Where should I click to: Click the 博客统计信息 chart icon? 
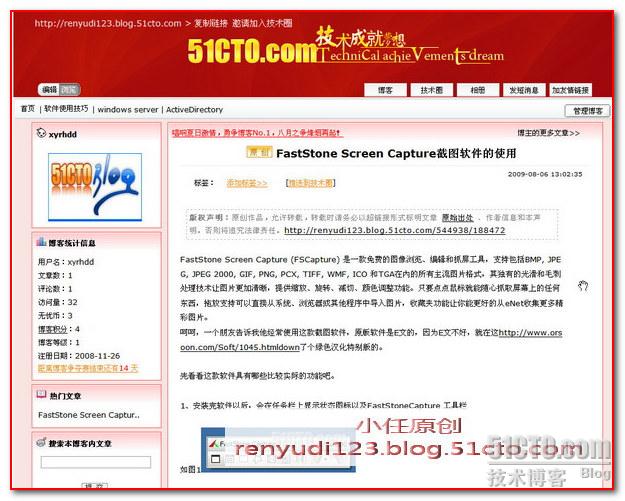click(41, 242)
